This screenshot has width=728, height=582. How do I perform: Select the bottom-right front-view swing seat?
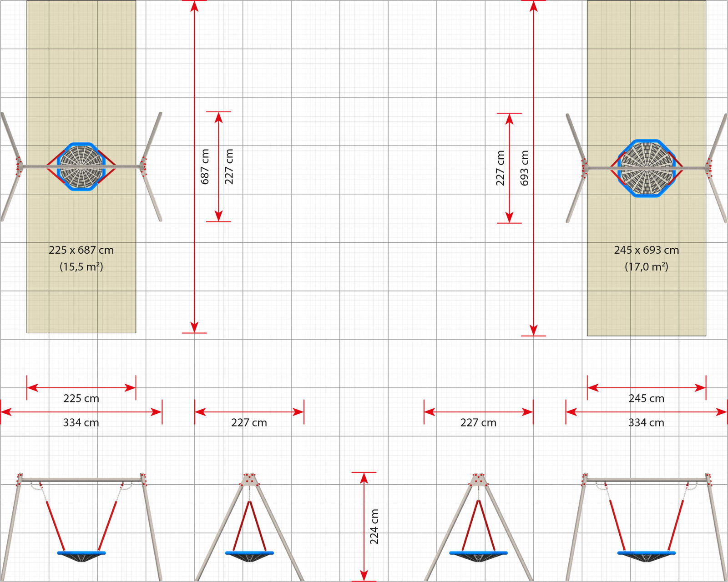pos(646,554)
